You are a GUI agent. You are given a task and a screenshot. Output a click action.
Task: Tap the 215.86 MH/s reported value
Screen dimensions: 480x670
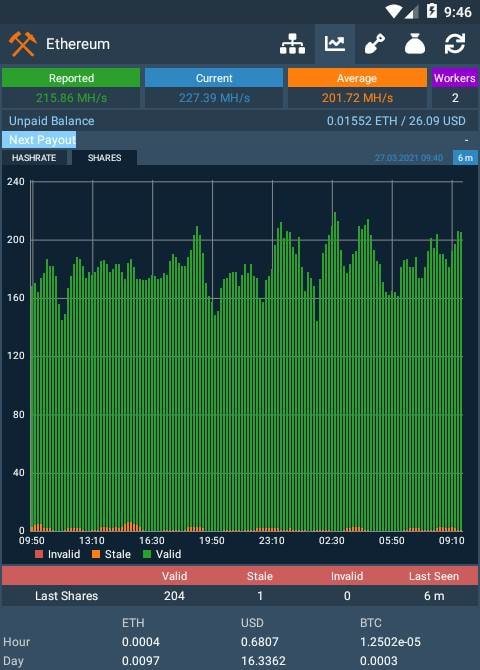point(71,98)
